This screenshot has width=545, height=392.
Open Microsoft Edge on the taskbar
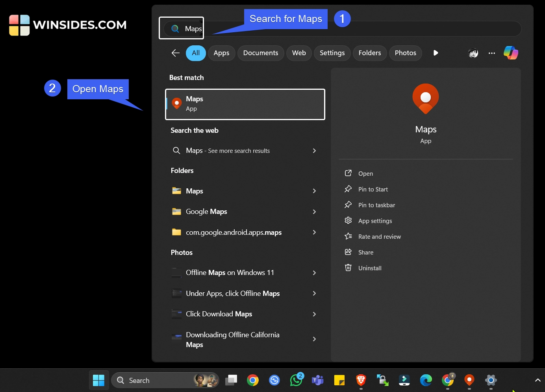[426, 380]
